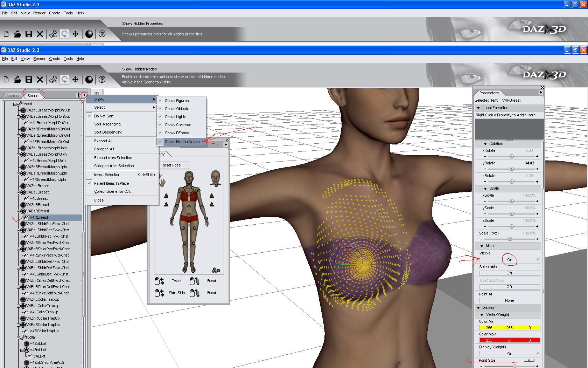
Task: Click Open File folder icon in lower window
Action: 17,80
